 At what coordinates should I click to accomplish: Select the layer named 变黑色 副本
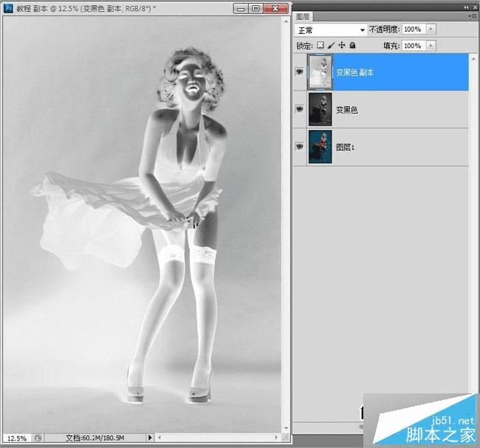pos(381,72)
